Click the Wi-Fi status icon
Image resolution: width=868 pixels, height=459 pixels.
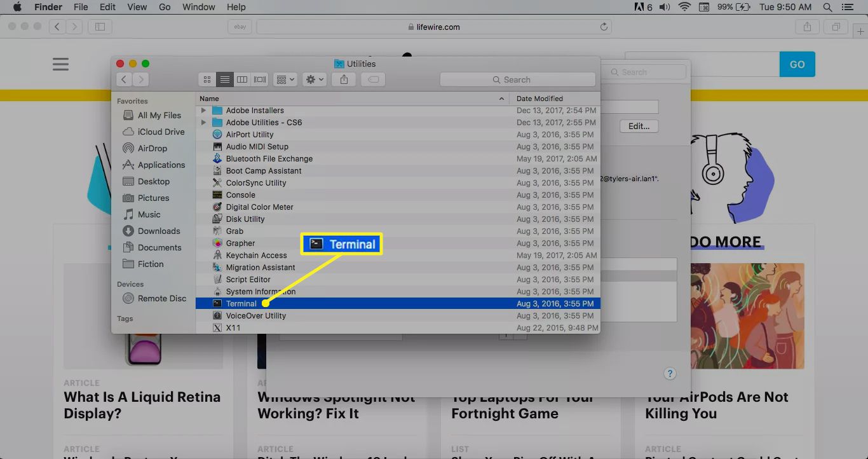[684, 7]
